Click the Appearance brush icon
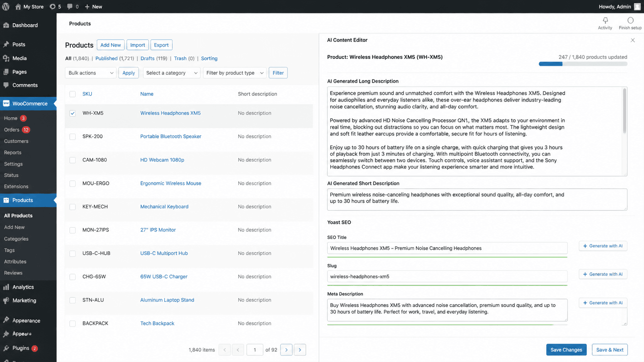 click(x=6, y=320)
